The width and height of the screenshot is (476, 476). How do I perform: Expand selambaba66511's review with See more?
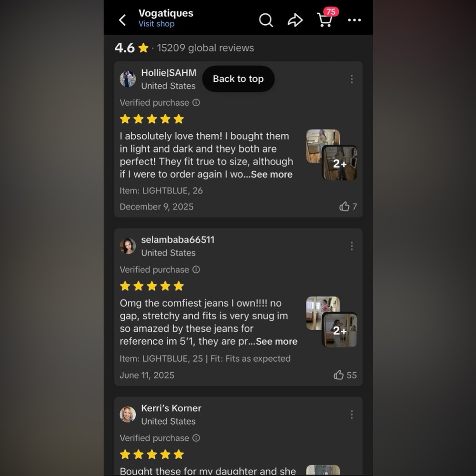coord(277,341)
